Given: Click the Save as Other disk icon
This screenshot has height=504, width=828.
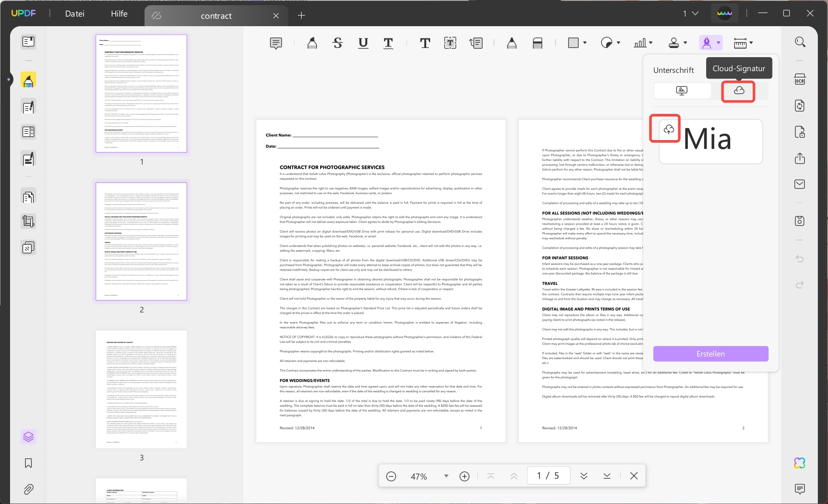Looking at the screenshot, I should tap(800, 221).
